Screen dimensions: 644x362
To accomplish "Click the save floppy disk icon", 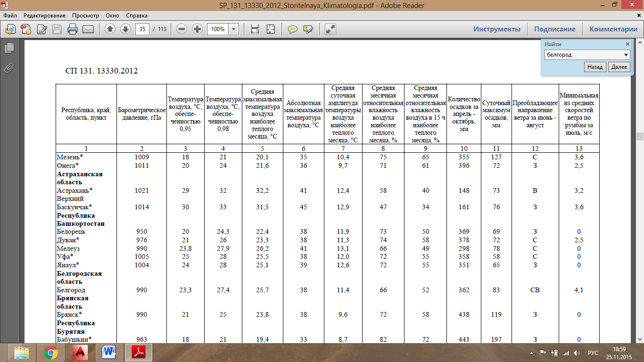I will [57, 29].
